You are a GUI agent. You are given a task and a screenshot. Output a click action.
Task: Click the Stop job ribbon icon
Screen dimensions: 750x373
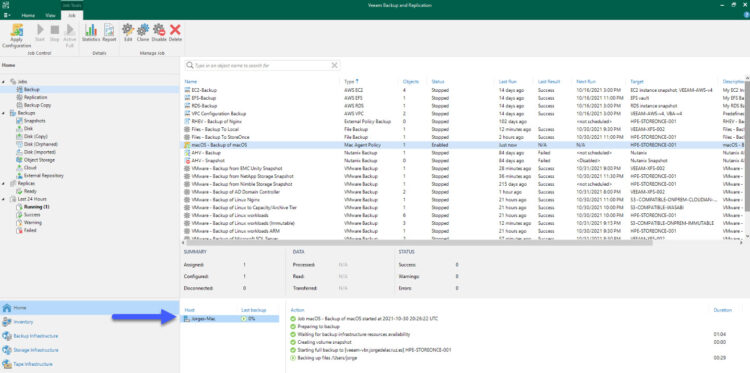pos(55,33)
